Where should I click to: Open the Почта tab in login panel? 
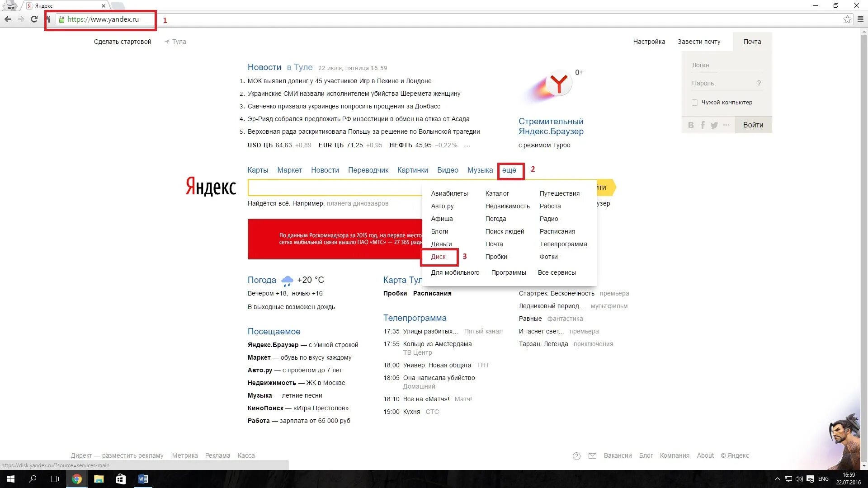coord(752,42)
